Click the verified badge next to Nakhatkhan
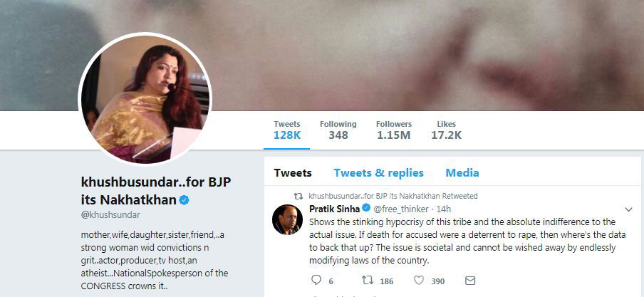 click(184, 200)
